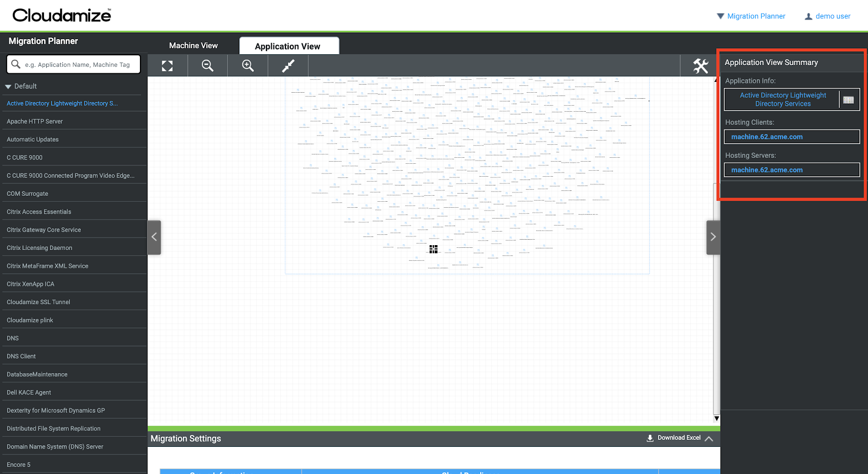Click the graph scrollbar down arrow
The width and height of the screenshot is (868, 474).
pyautogui.click(x=717, y=418)
